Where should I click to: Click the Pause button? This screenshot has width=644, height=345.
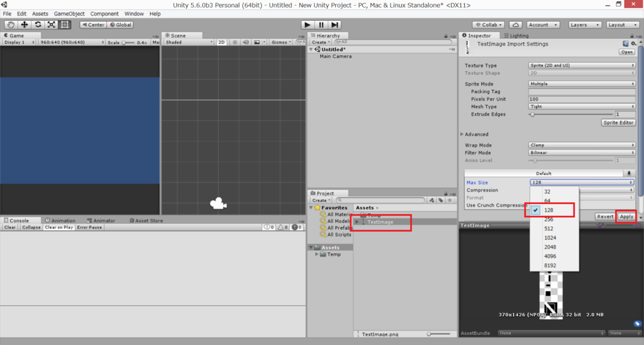coord(321,25)
